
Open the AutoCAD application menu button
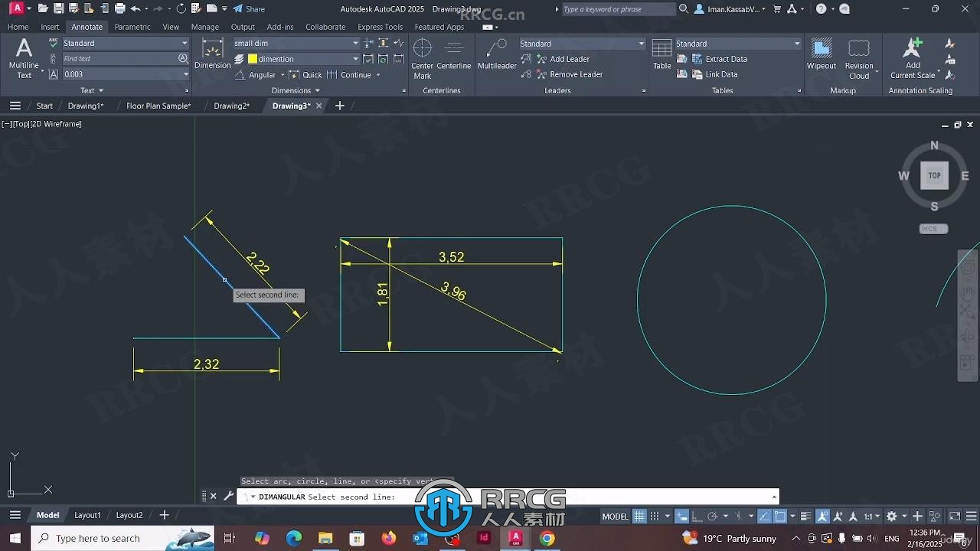click(x=15, y=8)
